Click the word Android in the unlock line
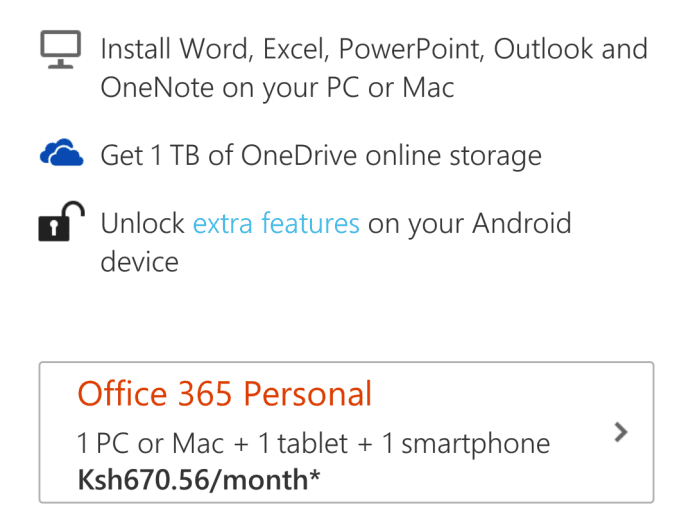This screenshot has height=510, width=693. point(522,223)
